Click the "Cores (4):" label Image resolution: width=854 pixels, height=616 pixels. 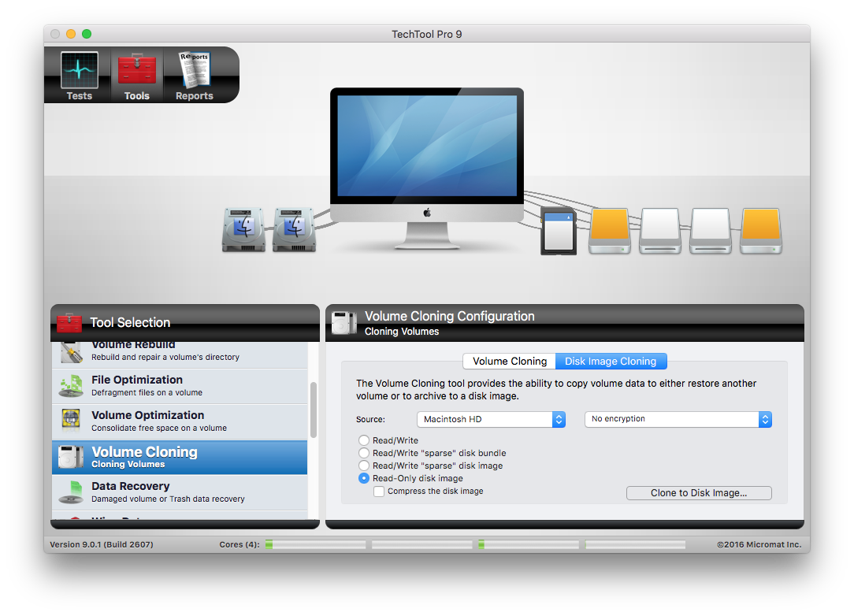(239, 544)
